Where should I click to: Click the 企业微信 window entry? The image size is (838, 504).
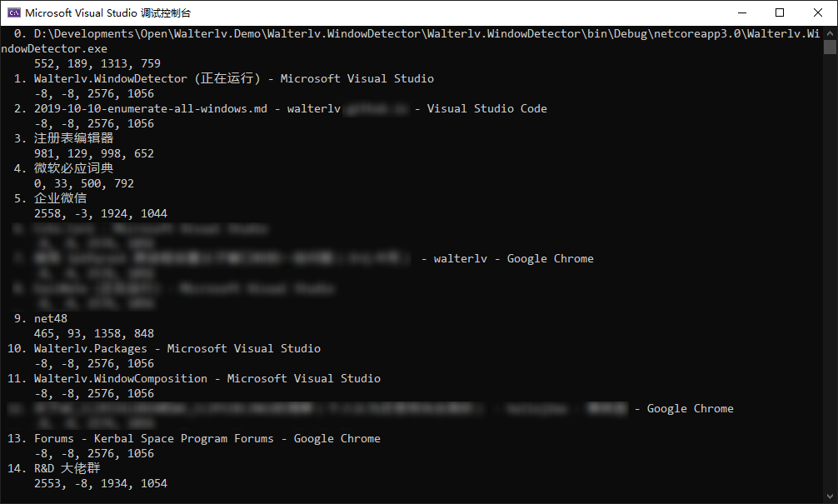coord(60,198)
